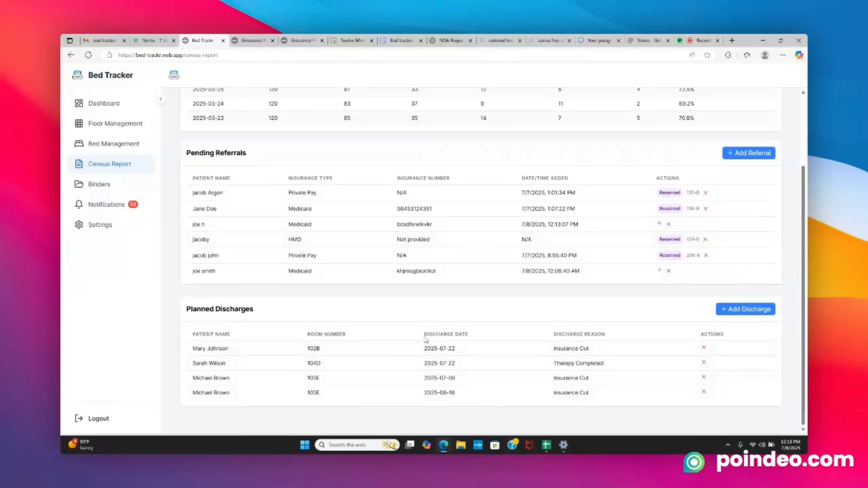Switch to the Grievance browser tab
868x488 pixels.
[x=254, y=40]
